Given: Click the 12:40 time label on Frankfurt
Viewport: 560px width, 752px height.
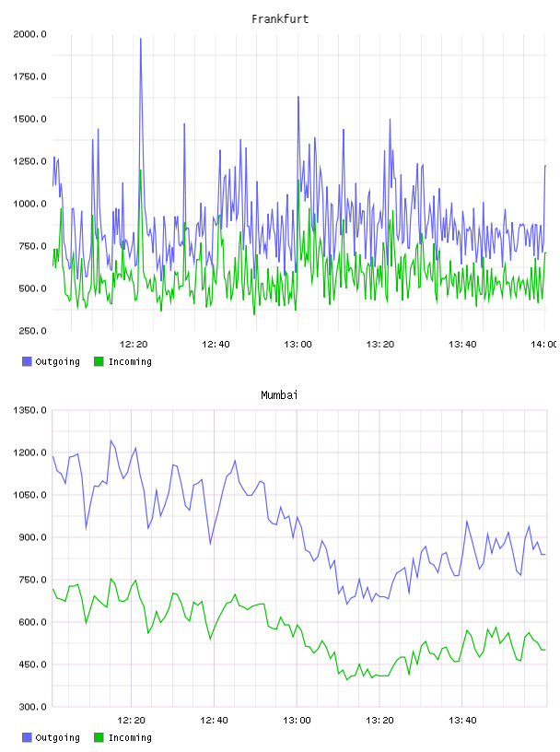Looking at the screenshot, I should point(216,345).
